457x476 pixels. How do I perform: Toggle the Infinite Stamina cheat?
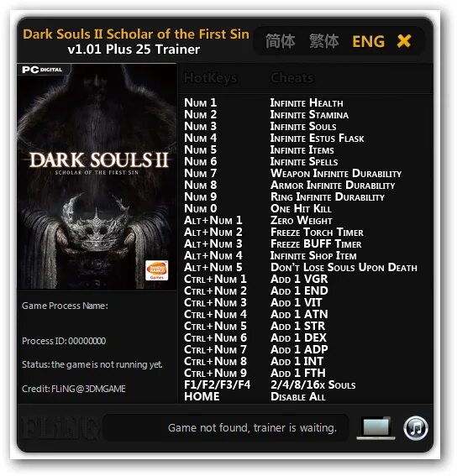click(x=309, y=115)
